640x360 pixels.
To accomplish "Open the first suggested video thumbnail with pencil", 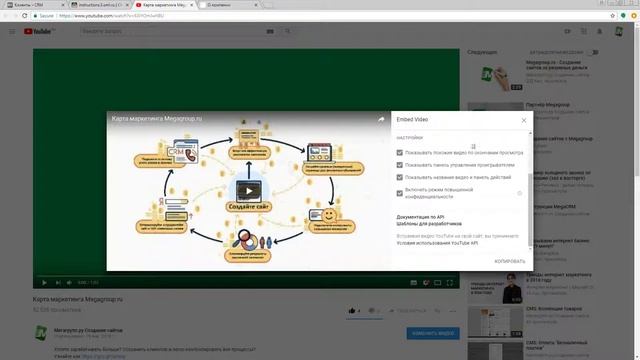I will 495,76.
